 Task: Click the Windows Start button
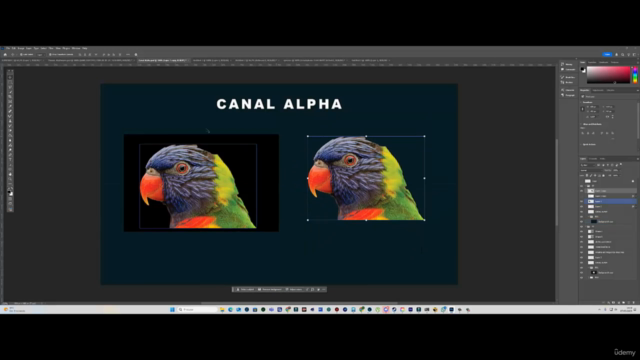172,309
